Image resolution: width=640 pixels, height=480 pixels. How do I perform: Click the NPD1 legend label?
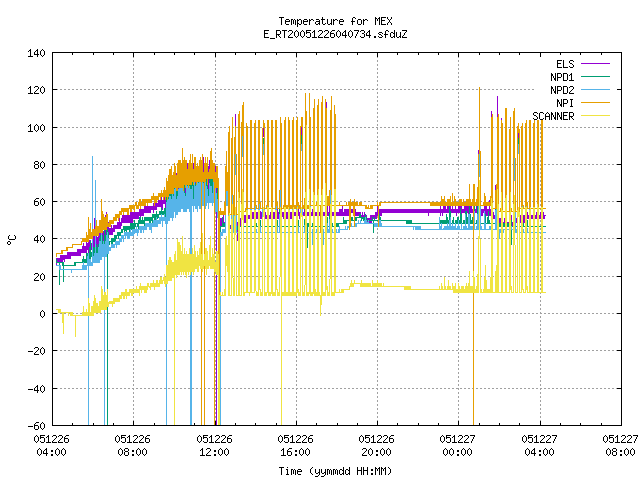pyautogui.click(x=562, y=77)
